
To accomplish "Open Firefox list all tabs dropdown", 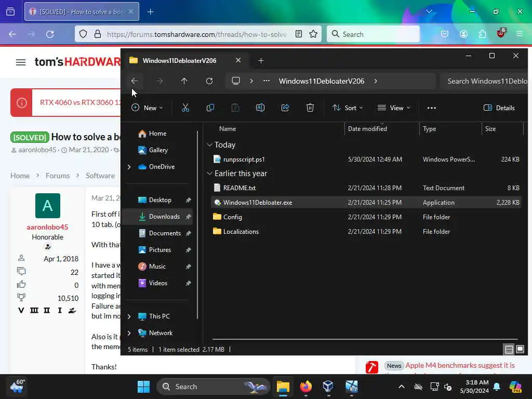I will coord(429,11).
